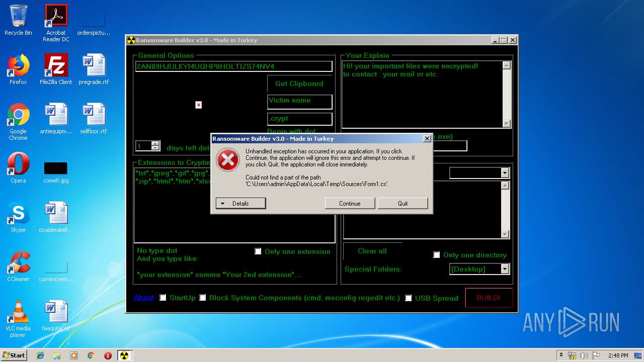The image size is (644, 362).
Task: Click the Victim name field
Action: pyautogui.click(x=300, y=102)
